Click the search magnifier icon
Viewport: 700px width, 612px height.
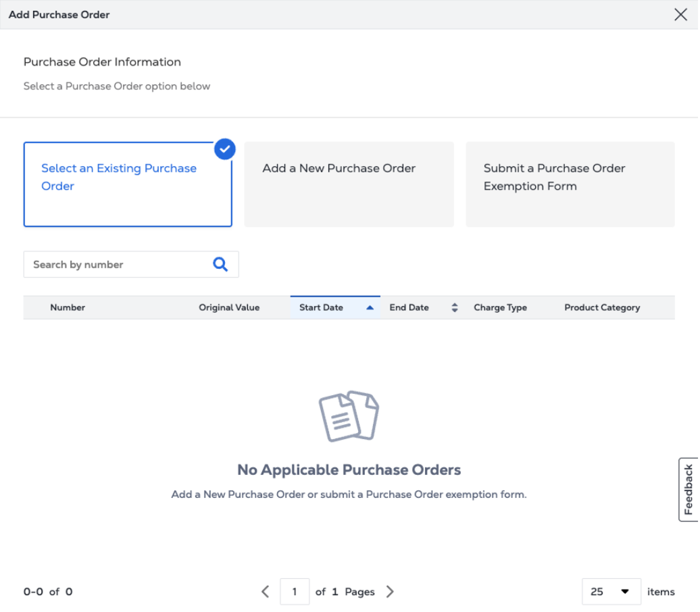pos(220,264)
